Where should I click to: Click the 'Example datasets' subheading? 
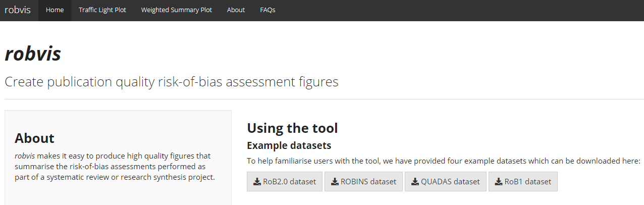tap(289, 145)
